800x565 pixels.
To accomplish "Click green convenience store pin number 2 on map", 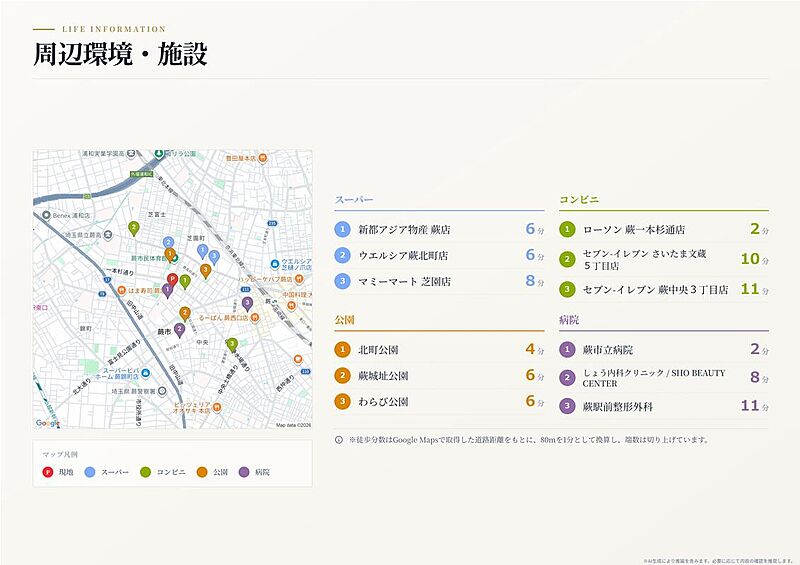I will click(x=133, y=228).
